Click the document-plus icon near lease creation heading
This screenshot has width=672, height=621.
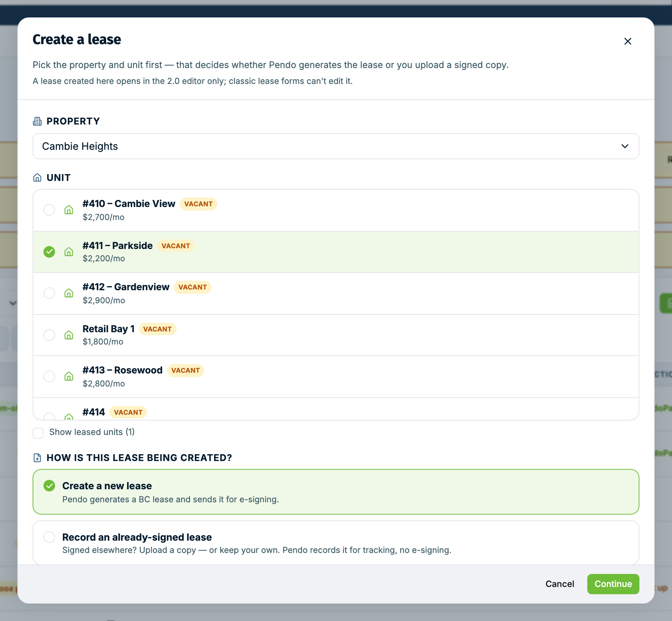pyautogui.click(x=37, y=458)
